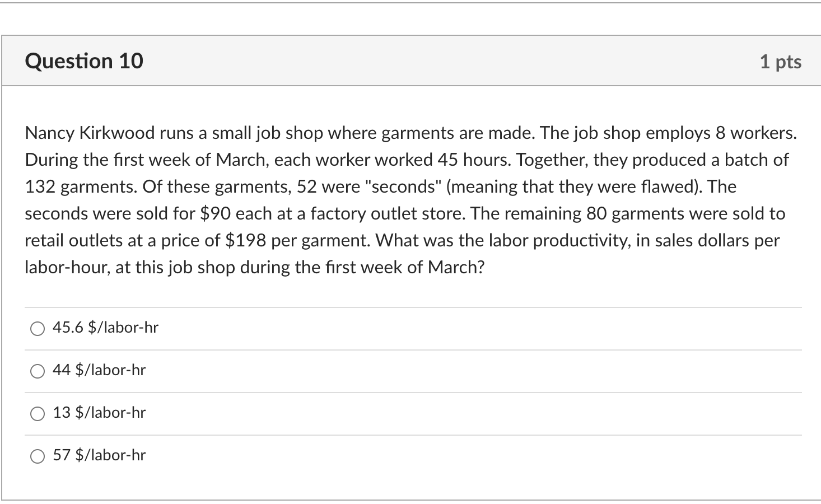Click the 13 $/labor-hr answer text
Viewport: 821px width, 504px height.
coord(99,413)
